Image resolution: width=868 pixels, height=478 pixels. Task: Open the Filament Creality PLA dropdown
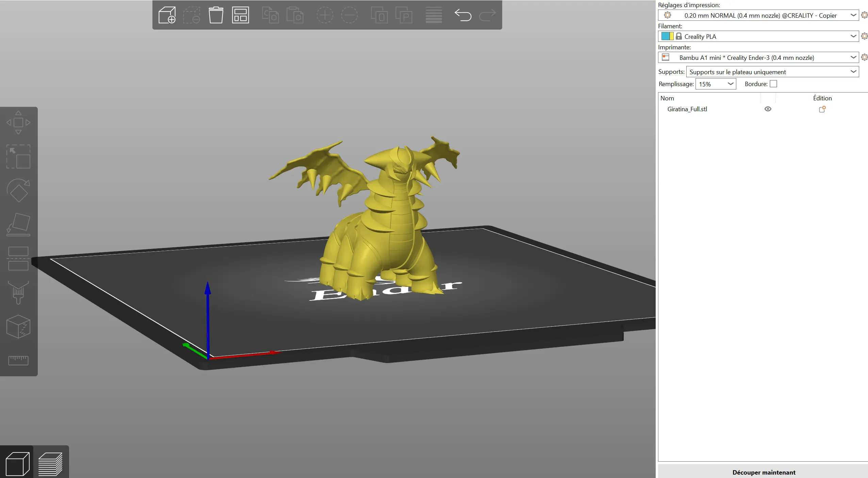[758, 36]
